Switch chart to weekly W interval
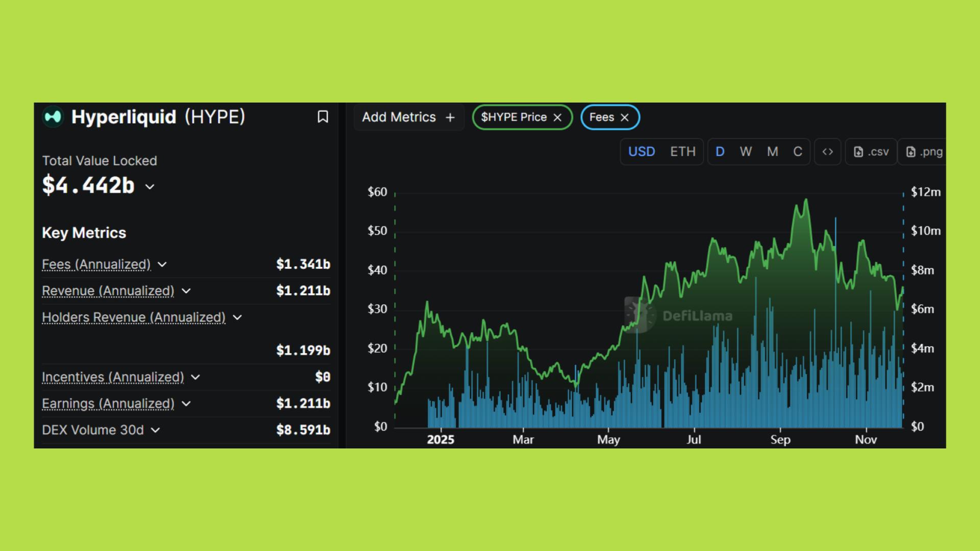This screenshot has width=980, height=551. (745, 152)
